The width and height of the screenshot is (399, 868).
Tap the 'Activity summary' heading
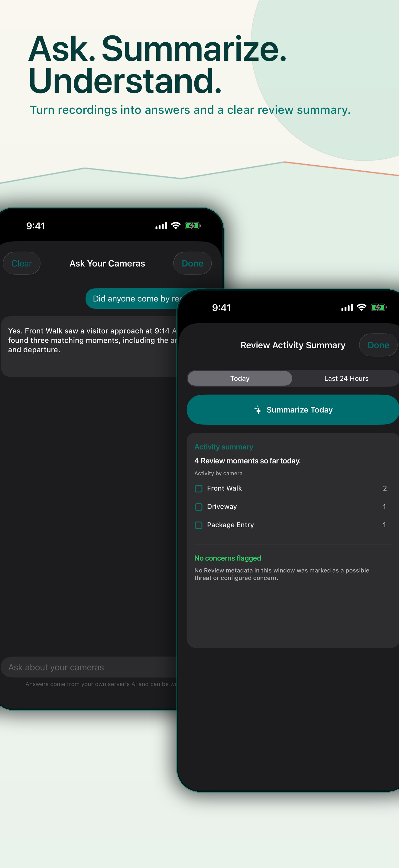[x=224, y=446]
